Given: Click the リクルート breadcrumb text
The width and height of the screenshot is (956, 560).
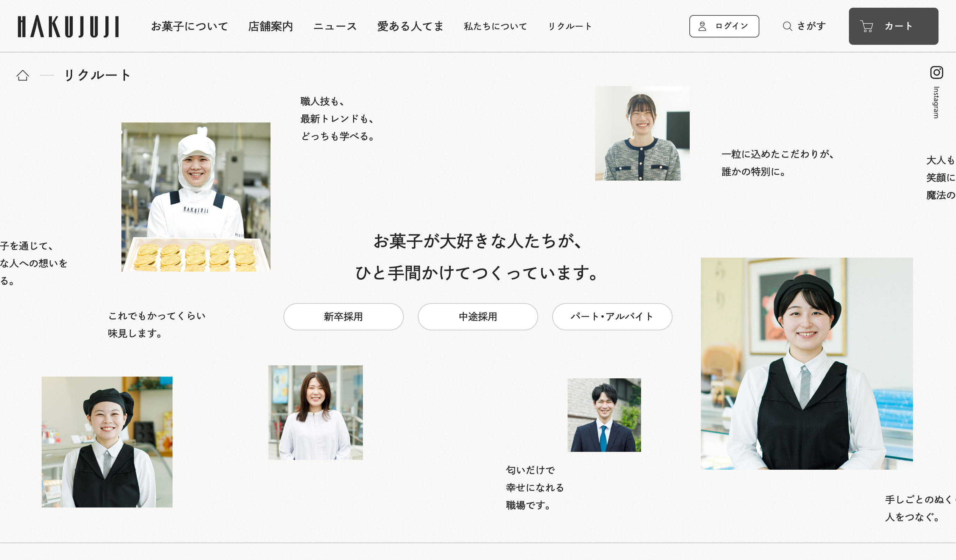Looking at the screenshot, I should click(x=98, y=75).
